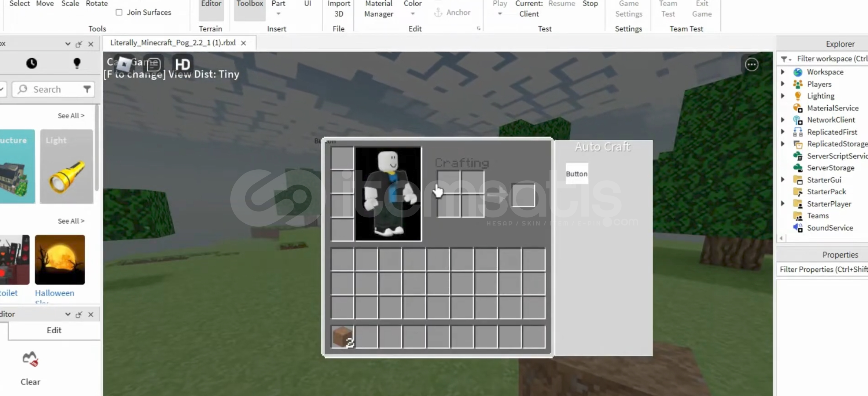This screenshot has width=868, height=396.
Task: Select the MaterialService icon
Action: pyautogui.click(x=798, y=108)
